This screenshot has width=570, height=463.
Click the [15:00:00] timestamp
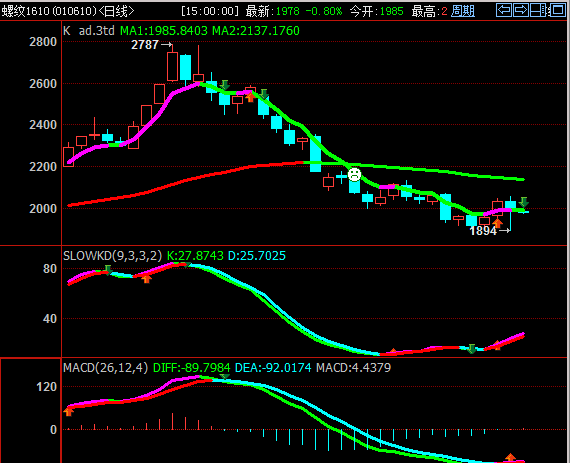click(x=209, y=11)
